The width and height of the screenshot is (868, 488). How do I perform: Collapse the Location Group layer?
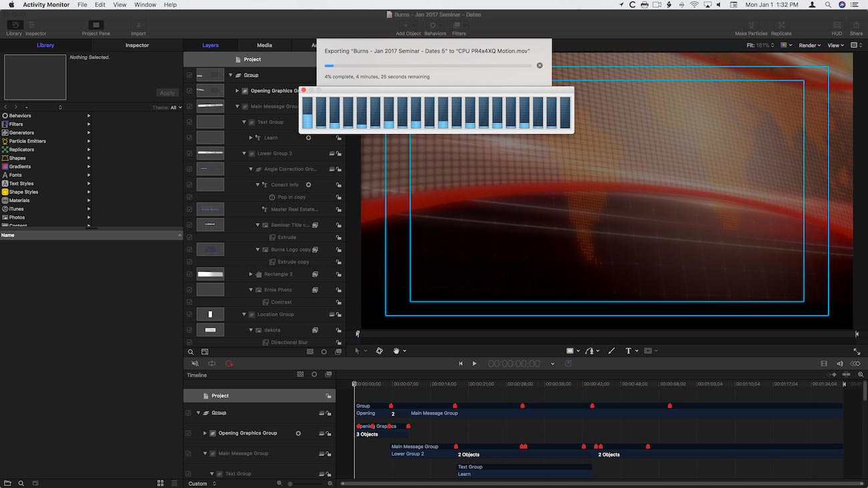[x=244, y=314]
